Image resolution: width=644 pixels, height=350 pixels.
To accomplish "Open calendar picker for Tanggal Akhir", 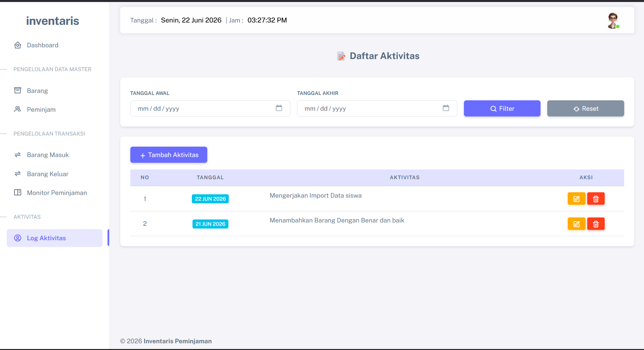I will point(446,108).
